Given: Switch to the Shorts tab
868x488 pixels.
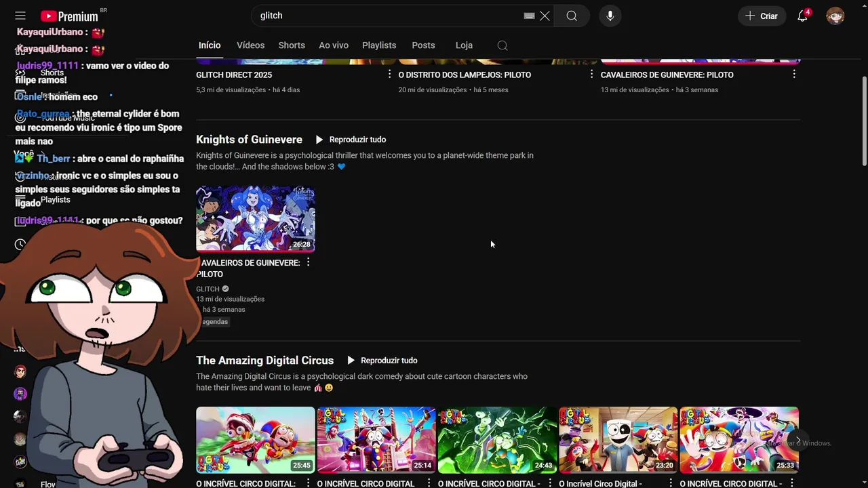Looking at the screenshot, I should point(292,45).
